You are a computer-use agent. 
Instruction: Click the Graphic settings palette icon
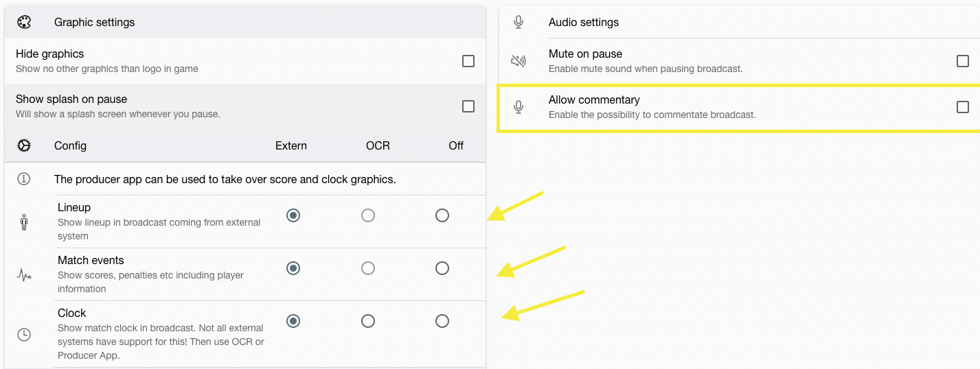[24, 22]
